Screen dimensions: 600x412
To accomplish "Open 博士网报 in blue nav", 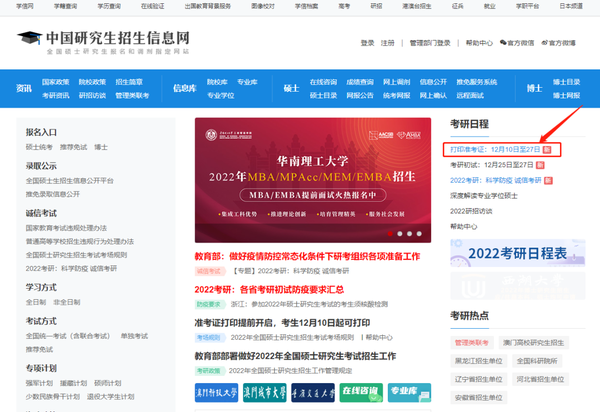I will [x=566, y=95].
